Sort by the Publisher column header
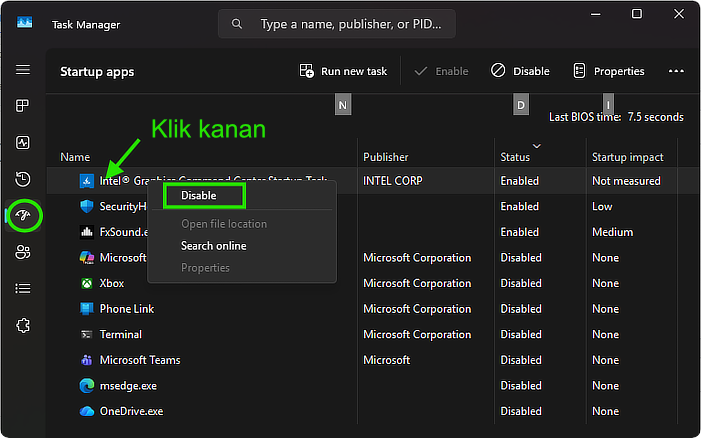Screen dimensions: 701x438 point(385,157)
